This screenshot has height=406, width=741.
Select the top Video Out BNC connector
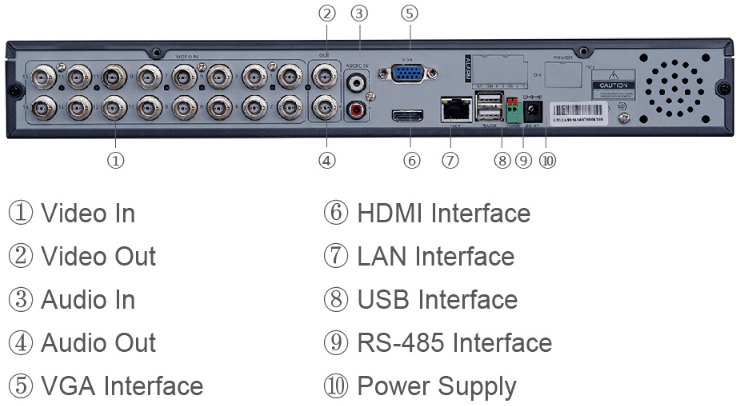point(325,76)
